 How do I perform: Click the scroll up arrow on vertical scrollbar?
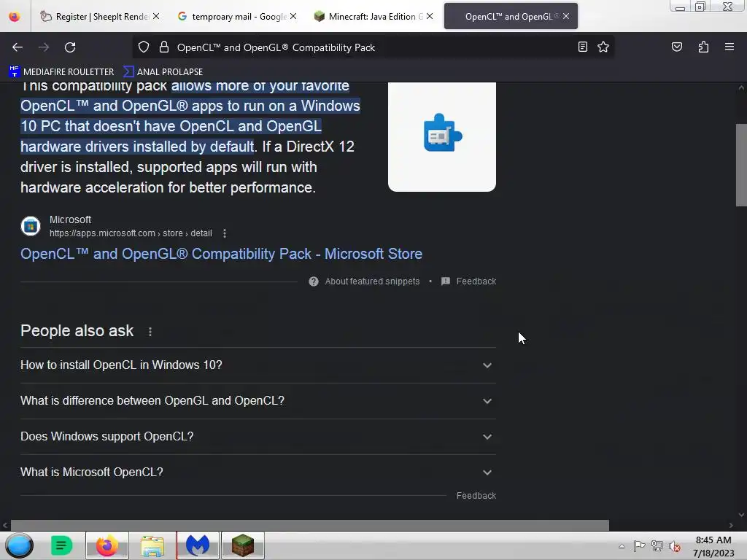click(x=741, y=87)
